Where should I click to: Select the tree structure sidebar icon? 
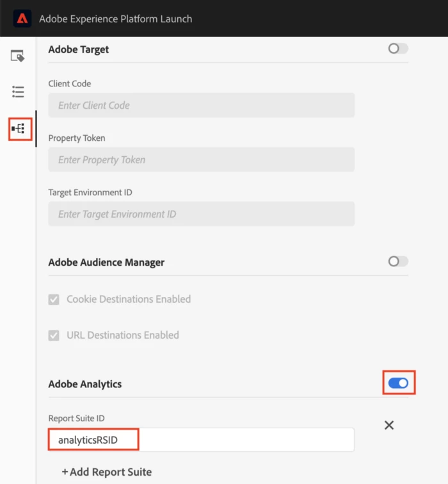click(x=18, y=129)
